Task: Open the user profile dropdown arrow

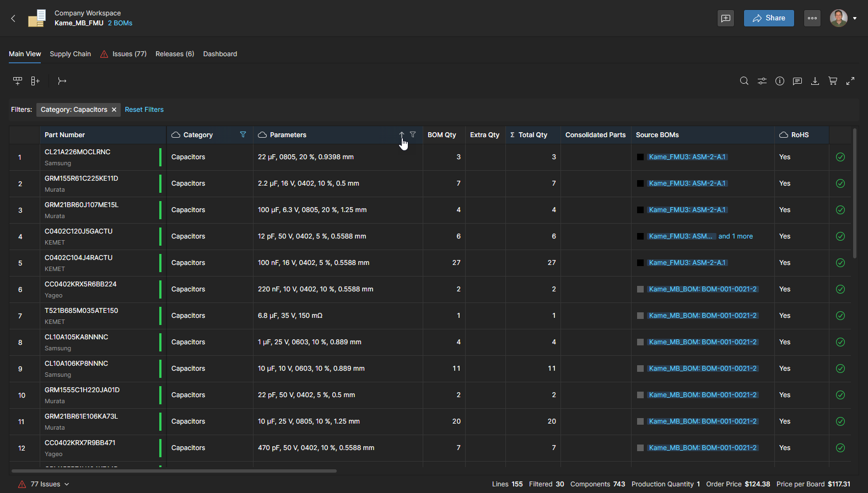Action: click(855, 18)
